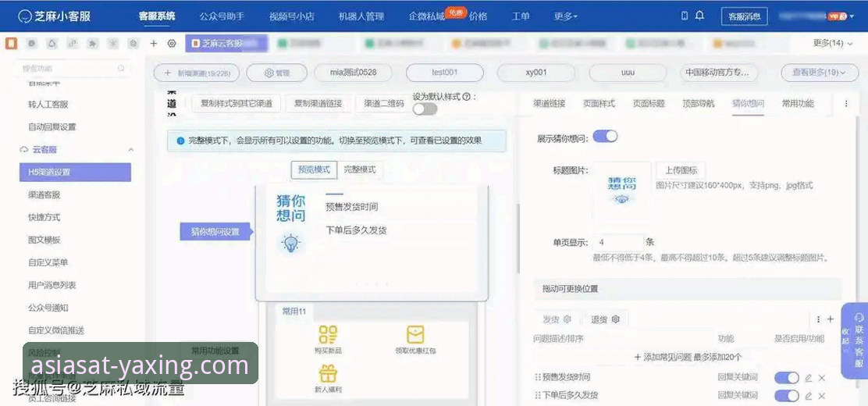Click the search magnifier in sidebar search box
The height and width of the screenshot is (406, 868).
point(121,69)
